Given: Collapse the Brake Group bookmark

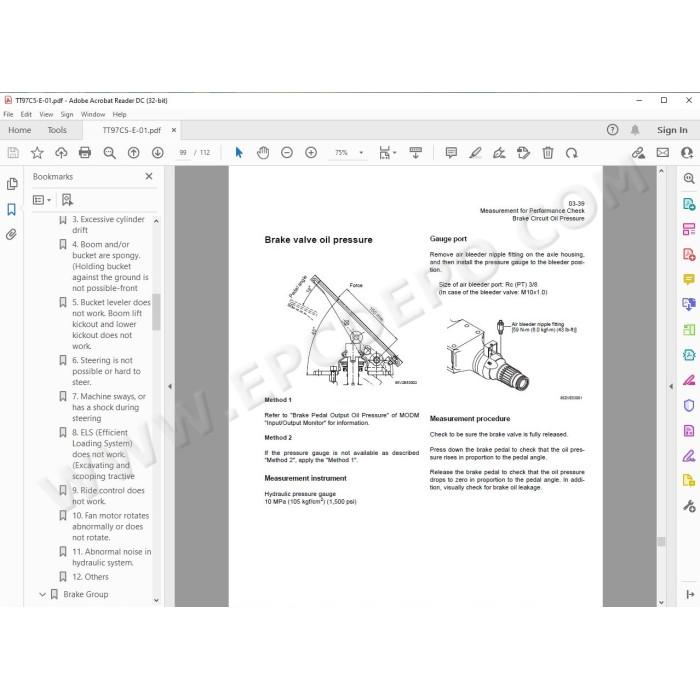Looking at the screenshot, I should 42,595.
